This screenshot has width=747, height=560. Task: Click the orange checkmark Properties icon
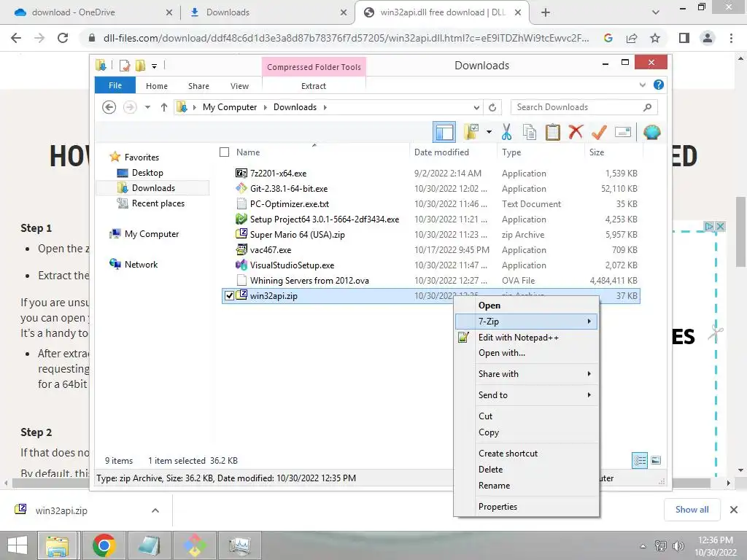click(x=599, y=132)
